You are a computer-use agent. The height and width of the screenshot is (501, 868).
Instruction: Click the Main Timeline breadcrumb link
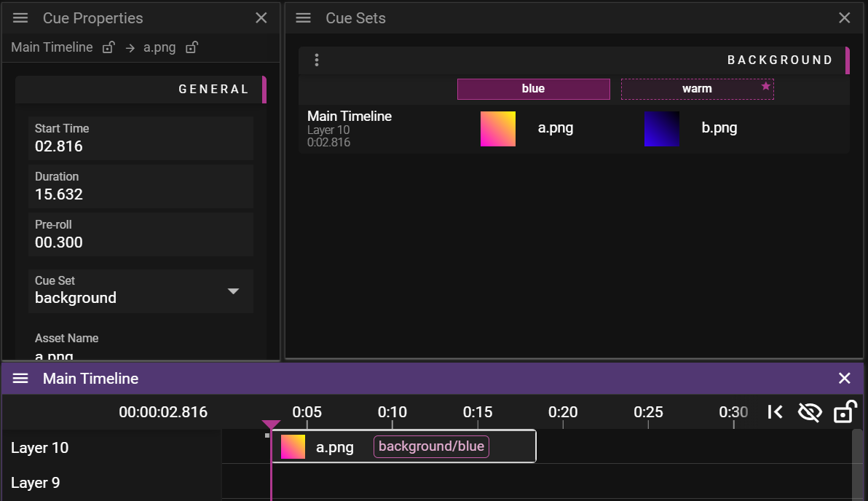click(52, 47)
